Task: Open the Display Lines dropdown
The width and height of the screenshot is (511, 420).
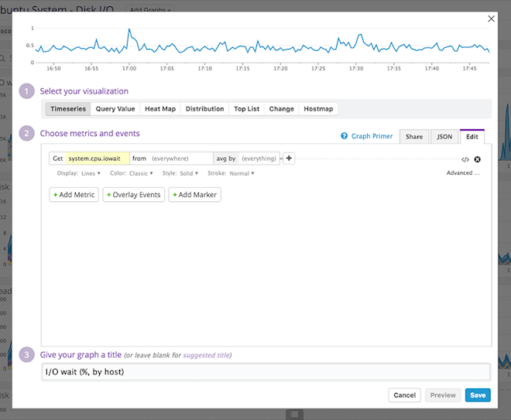Action: 91,173
